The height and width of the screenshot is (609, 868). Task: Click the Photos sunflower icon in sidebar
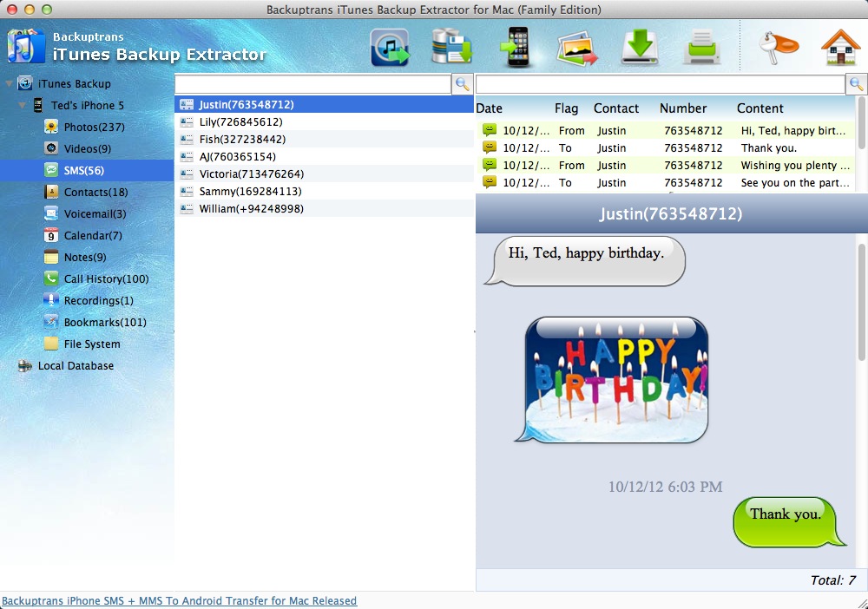point(51,127)
